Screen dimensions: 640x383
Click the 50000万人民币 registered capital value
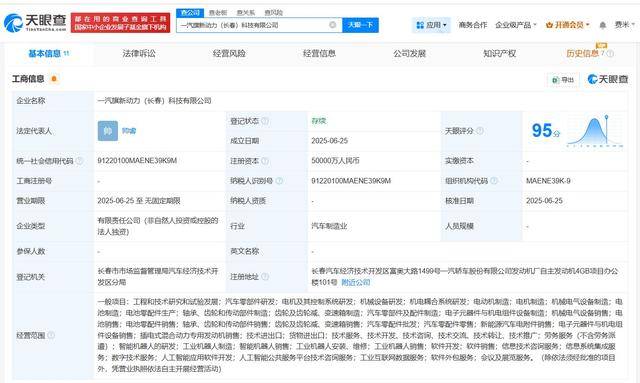[336, 161]
